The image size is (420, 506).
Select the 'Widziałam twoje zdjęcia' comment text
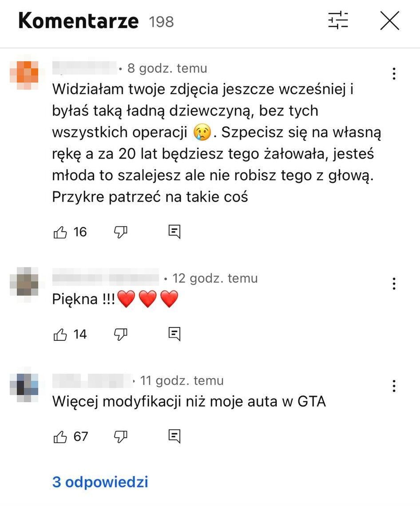tap(217, 143)
